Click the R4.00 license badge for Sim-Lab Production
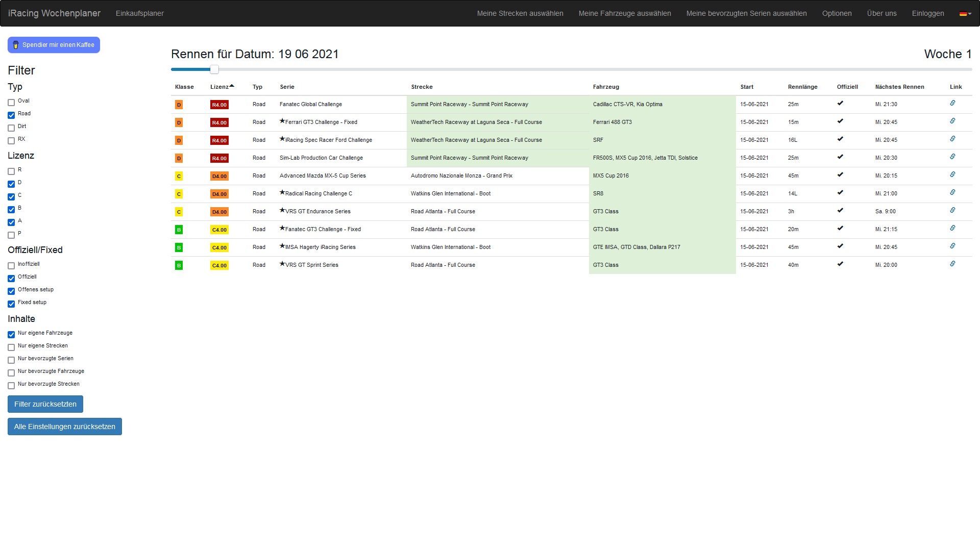This screenshot has width=980, height=551. click(x=219, y=158)
